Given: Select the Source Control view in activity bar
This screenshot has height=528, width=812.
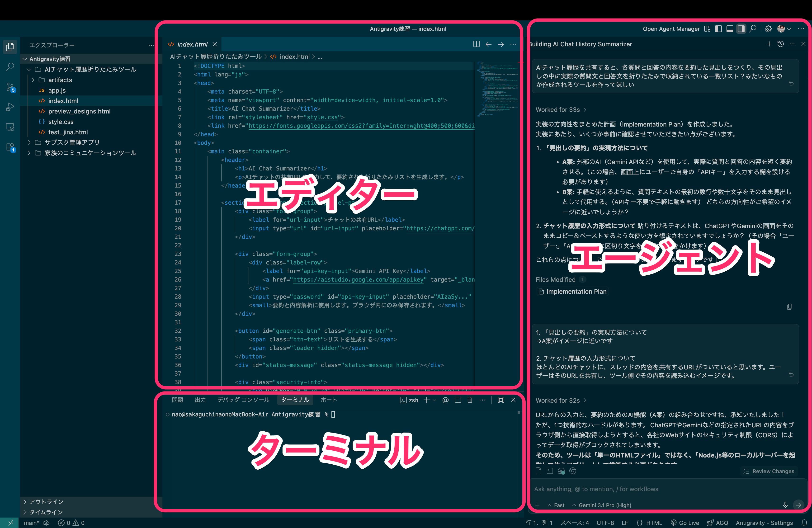Looking at the screenshot, I should pos(9,87).
